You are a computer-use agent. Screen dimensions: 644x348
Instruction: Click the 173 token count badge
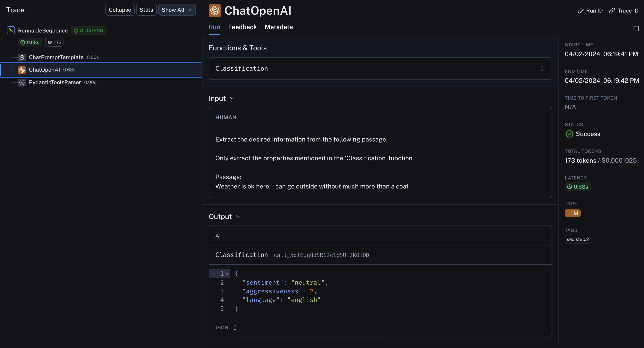coord(54,42)
